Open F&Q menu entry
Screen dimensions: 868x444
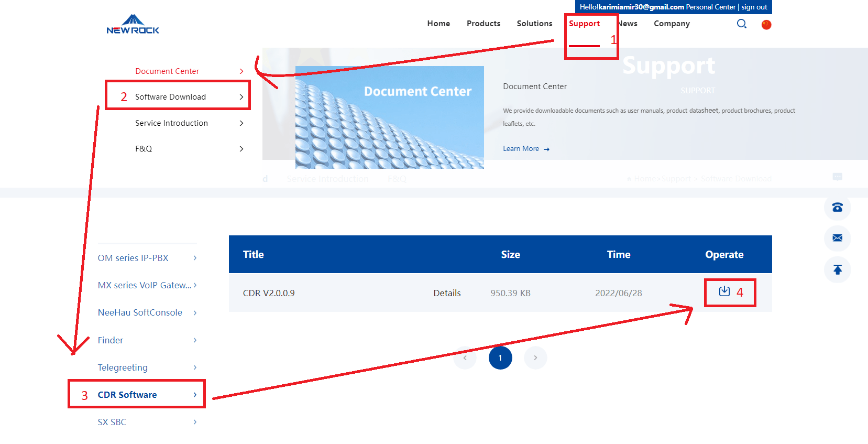(144, 149)
